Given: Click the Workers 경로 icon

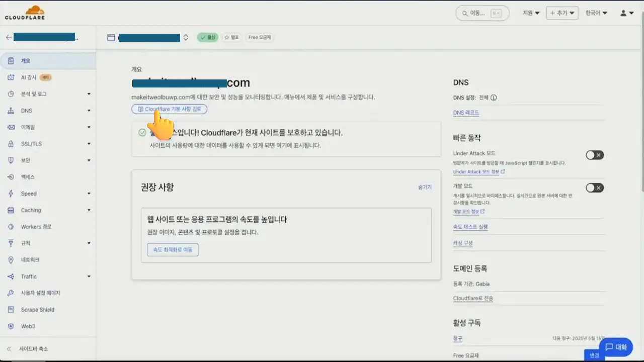Looking at the screenshot, I should [x=11, y=227].
